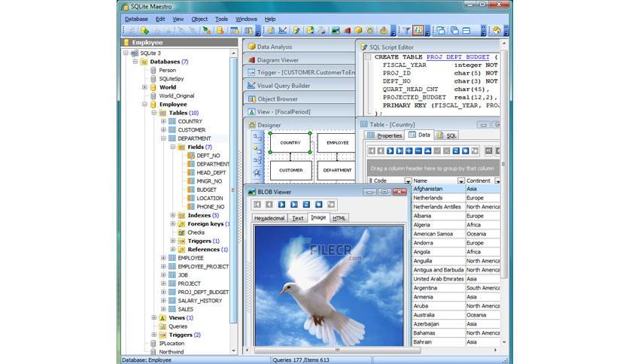The width and height of the screenshot is (629, 364).
Task: Open the Windows menu
Action: point(246,19)
